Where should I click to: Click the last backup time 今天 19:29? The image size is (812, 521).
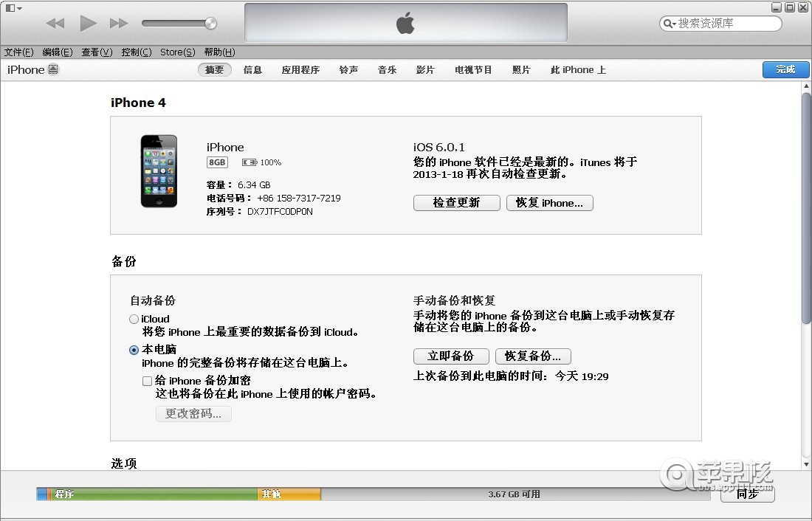[582, 376]
